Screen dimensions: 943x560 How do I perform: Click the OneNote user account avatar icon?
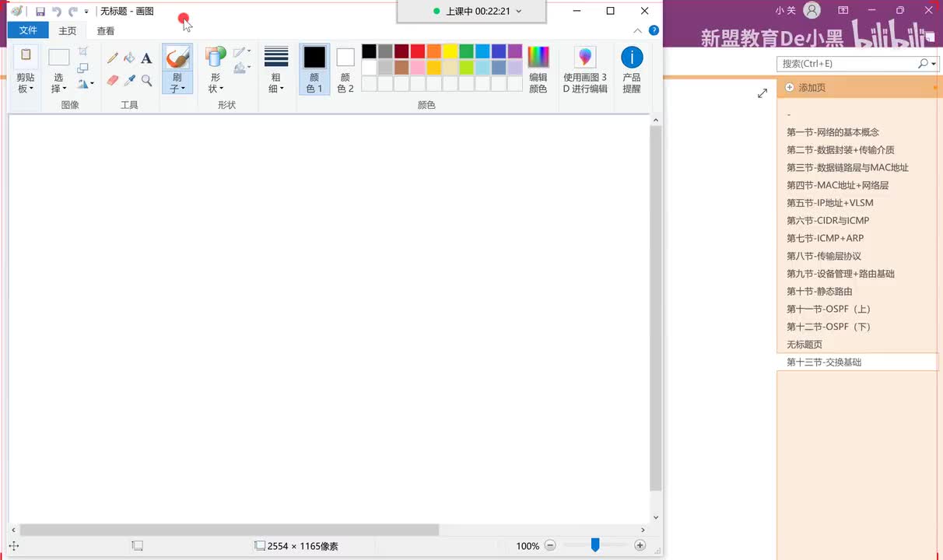coord(812,11)
